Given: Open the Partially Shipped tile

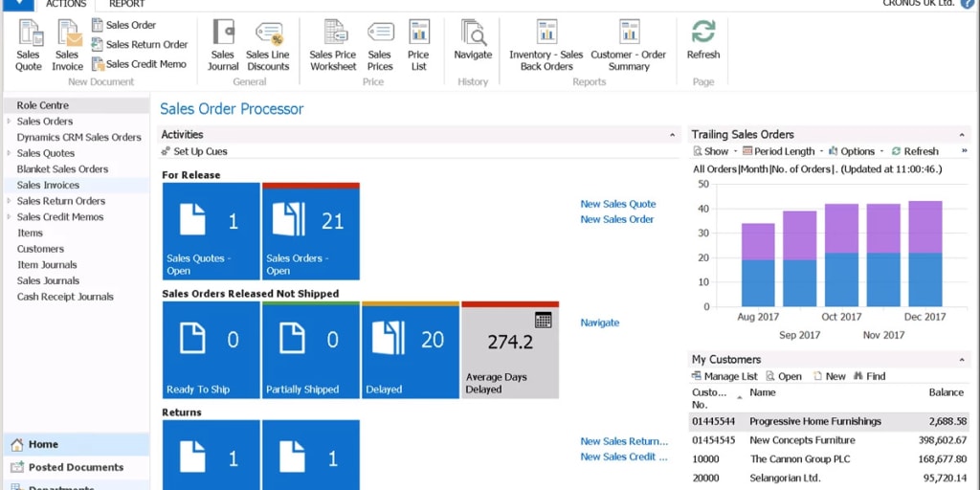Looking at the screenshot, I should [311, 350].
